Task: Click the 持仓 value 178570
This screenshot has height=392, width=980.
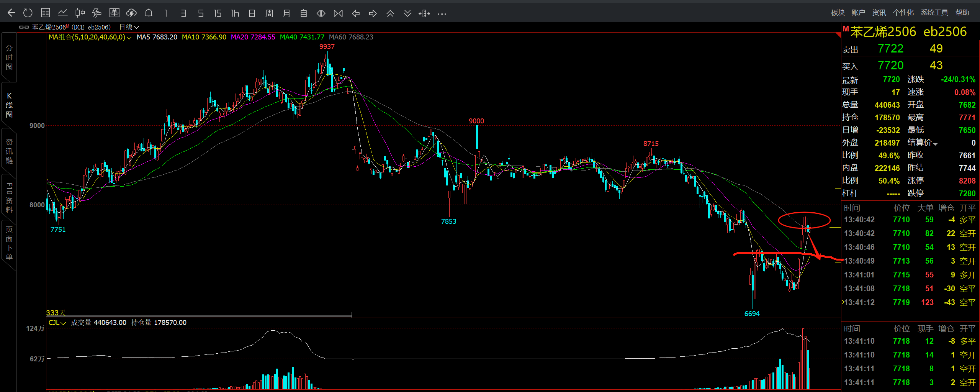Action: [x=887, y=118]
